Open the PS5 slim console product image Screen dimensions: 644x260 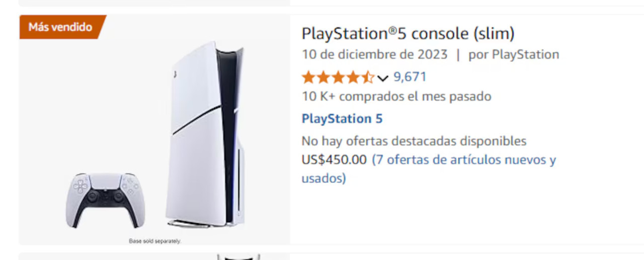(x=154, y=129)
